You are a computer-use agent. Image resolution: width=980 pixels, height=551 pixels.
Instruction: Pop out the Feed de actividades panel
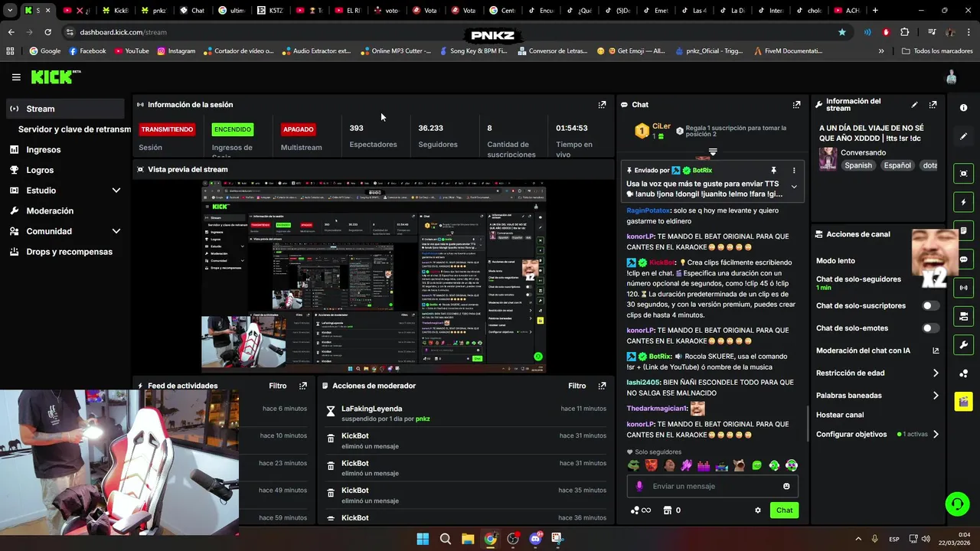pyautogui.click(x=303, y=386)
